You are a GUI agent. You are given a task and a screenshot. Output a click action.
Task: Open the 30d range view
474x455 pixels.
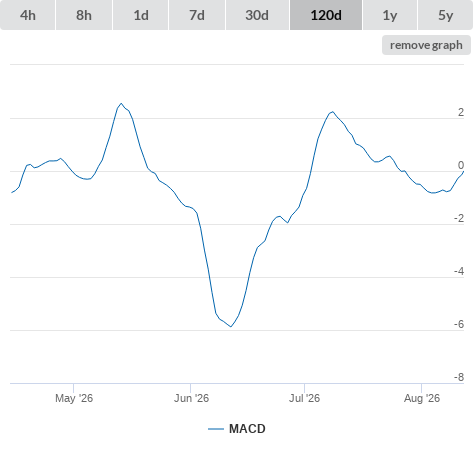[x=257, y=15]
